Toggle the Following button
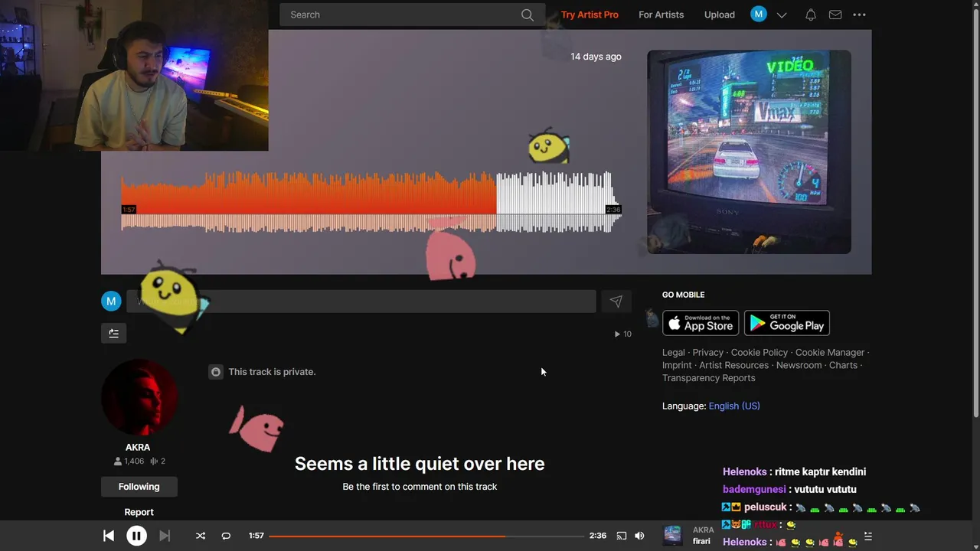 139,487
